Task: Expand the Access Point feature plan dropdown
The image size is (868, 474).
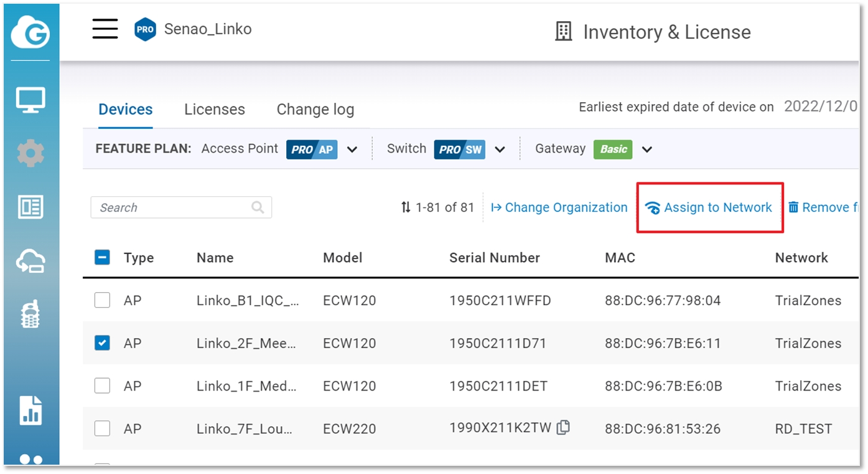Action: [352, 149]
